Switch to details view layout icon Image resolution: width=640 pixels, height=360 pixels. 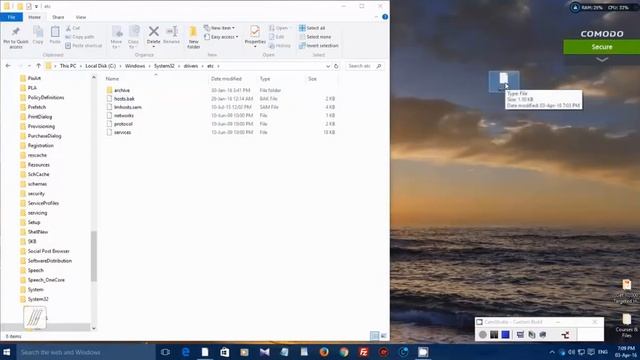pos(374,336)
